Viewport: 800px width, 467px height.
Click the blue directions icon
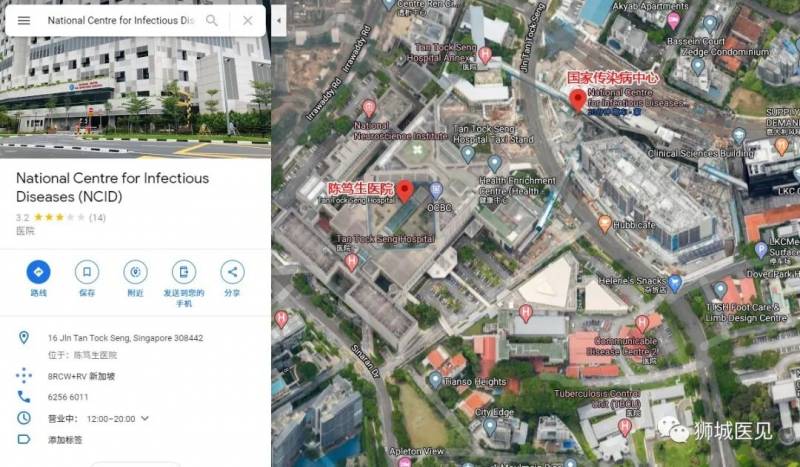[x=38, y=272]
